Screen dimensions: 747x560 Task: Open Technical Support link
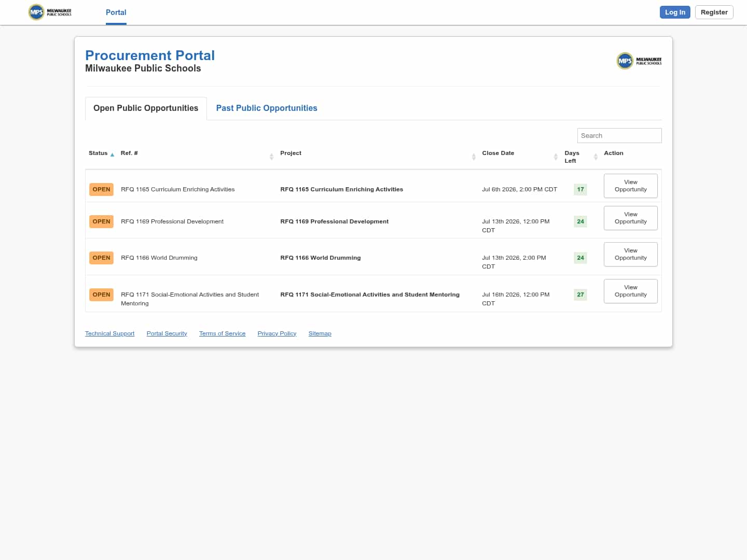(109, 333)
